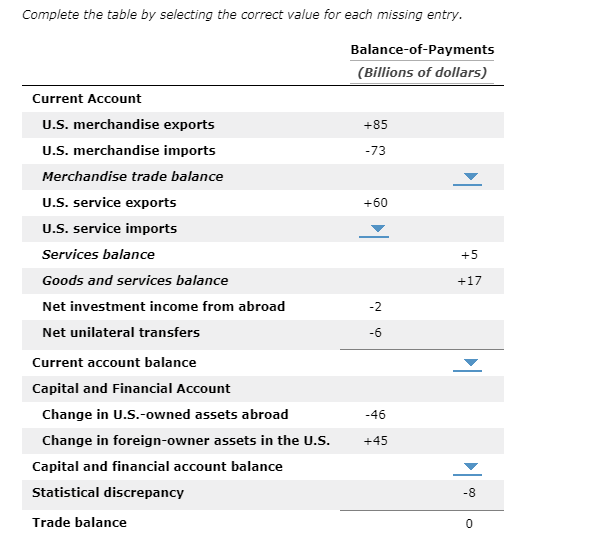The image size is (604, 552).
Task: Click the -73 merchandise imports value
Action: pyautogui.click(x=376, y=151)
